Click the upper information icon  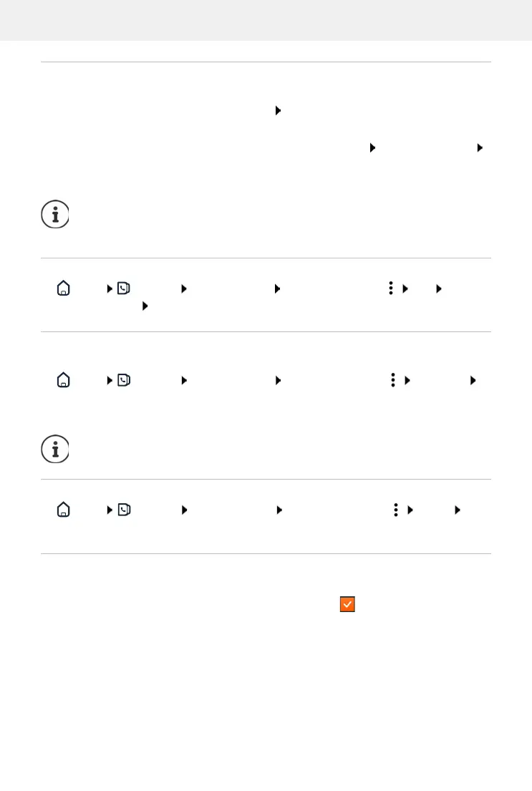pyautogui.click(x=55, y=215)
